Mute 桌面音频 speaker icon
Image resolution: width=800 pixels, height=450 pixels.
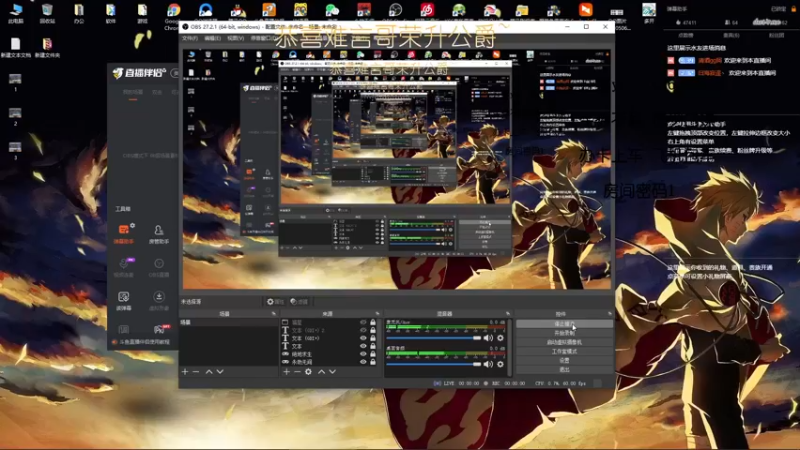pyautogui.click(x=488, y=364)
